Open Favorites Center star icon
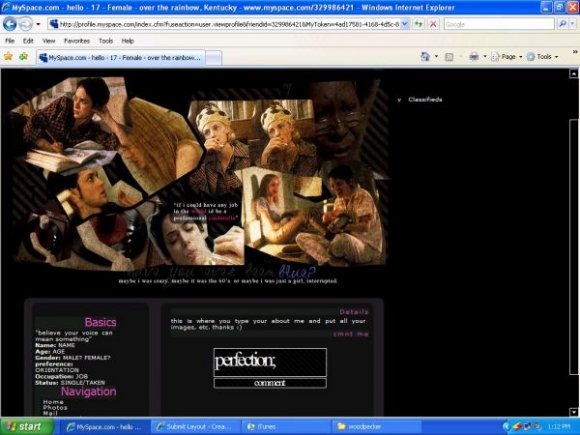The width and height of the screenshot is (580, 435). [8, 57]
